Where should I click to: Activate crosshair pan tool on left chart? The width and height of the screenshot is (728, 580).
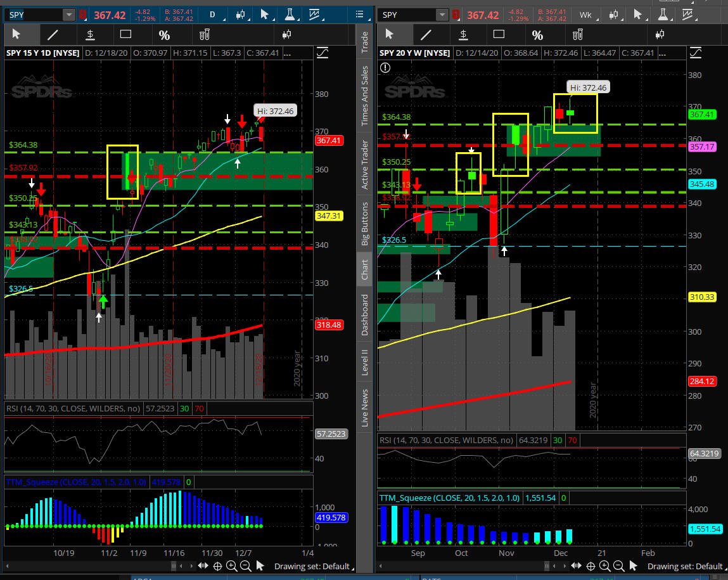pos(217,566)
